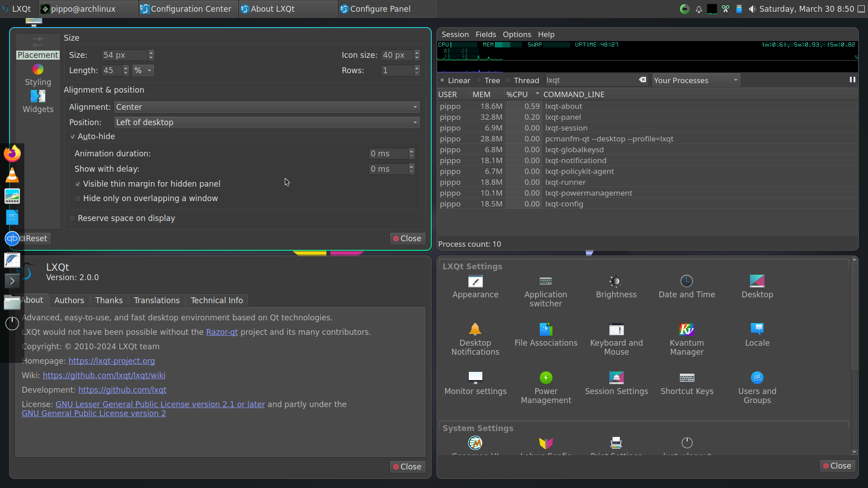Enable Reserve space on display
Viewport: 868px width, 488px height.
click(x=72, y=218)
